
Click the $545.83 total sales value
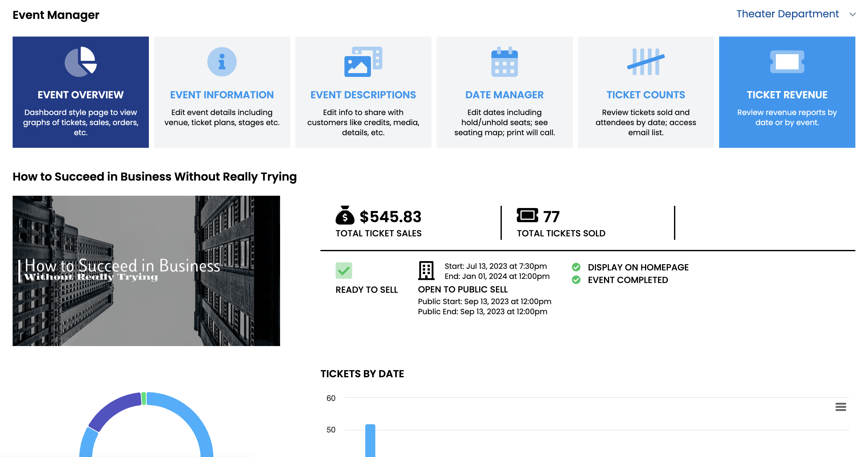click(x=390, y=216)
